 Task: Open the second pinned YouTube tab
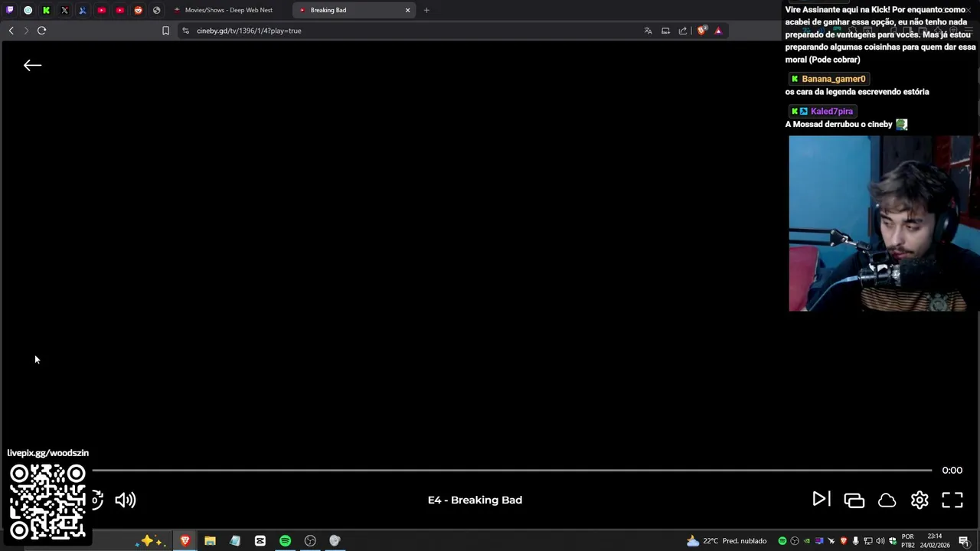[119, 10]
